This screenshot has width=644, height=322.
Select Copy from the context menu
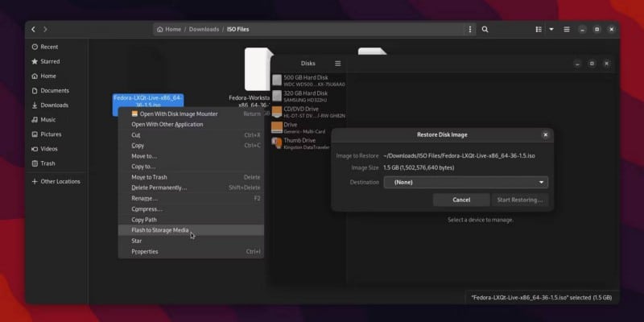click(x=191, y=146)
